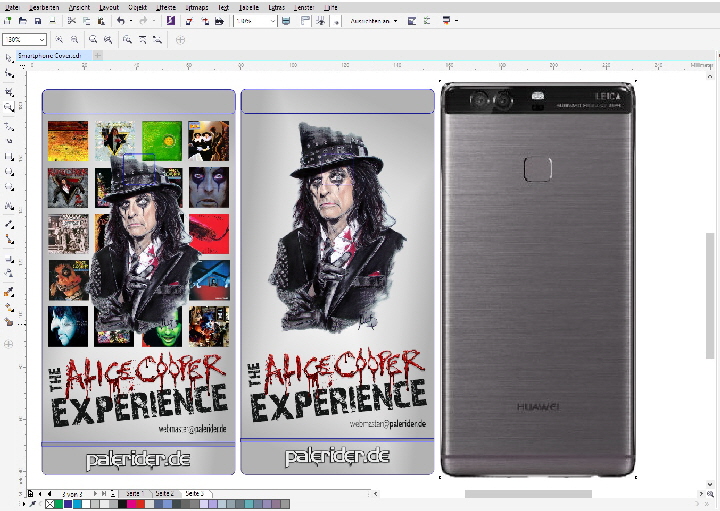Toggle the show rulers icon
This screenshot has width=720, height=511.
coord(305,21)
